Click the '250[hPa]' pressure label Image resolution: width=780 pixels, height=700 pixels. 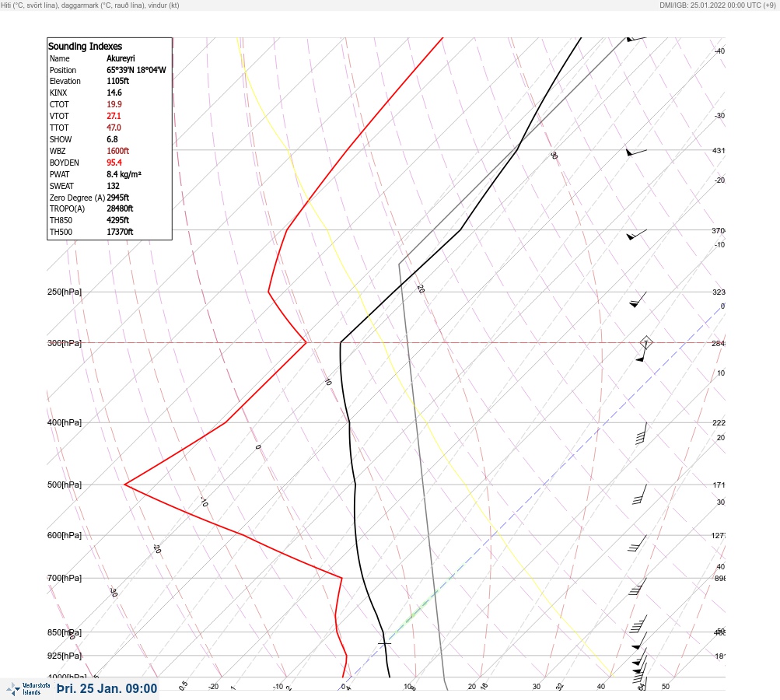tap(65, 292)
